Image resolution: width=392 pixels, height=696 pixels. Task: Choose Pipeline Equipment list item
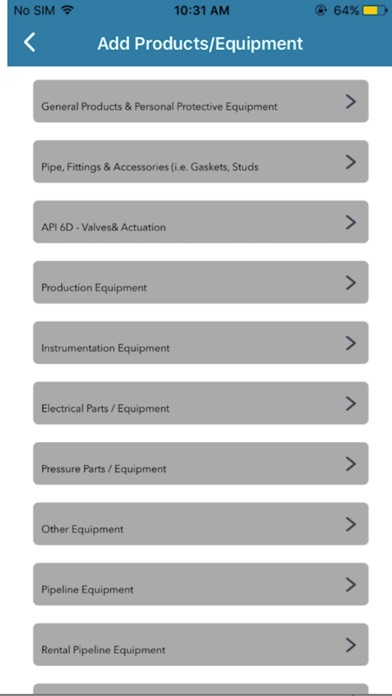tap(201, 584)
